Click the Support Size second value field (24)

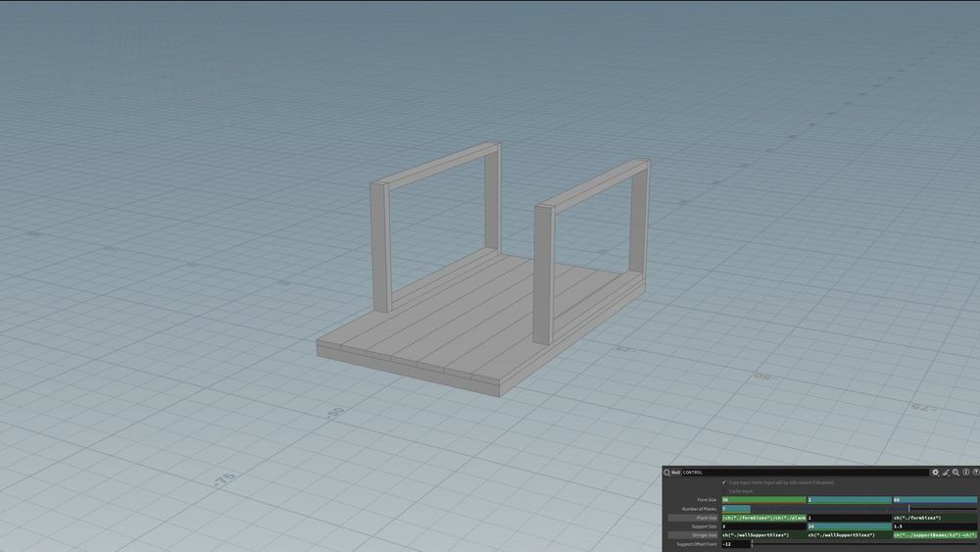click(x=849, y=527)
